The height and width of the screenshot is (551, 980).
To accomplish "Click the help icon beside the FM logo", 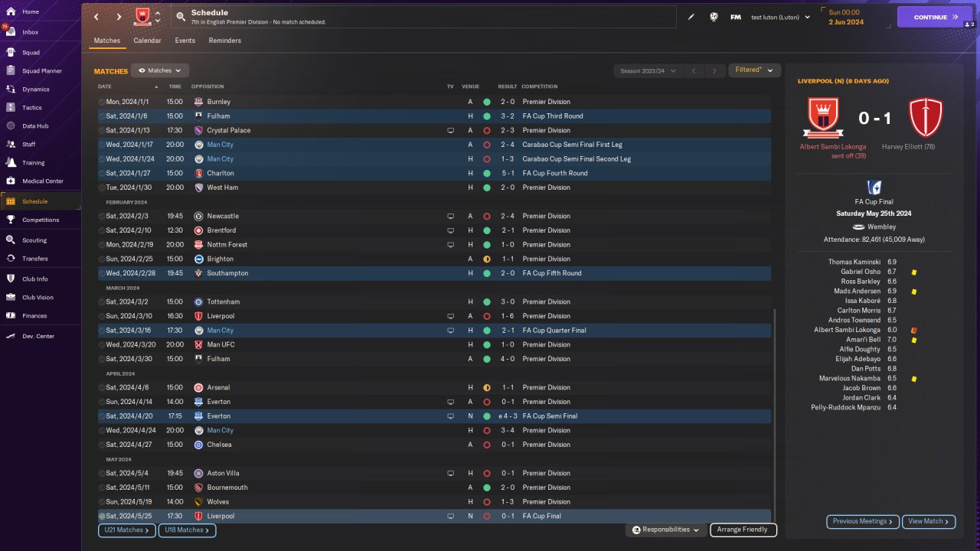I will [x=714, y=17].
